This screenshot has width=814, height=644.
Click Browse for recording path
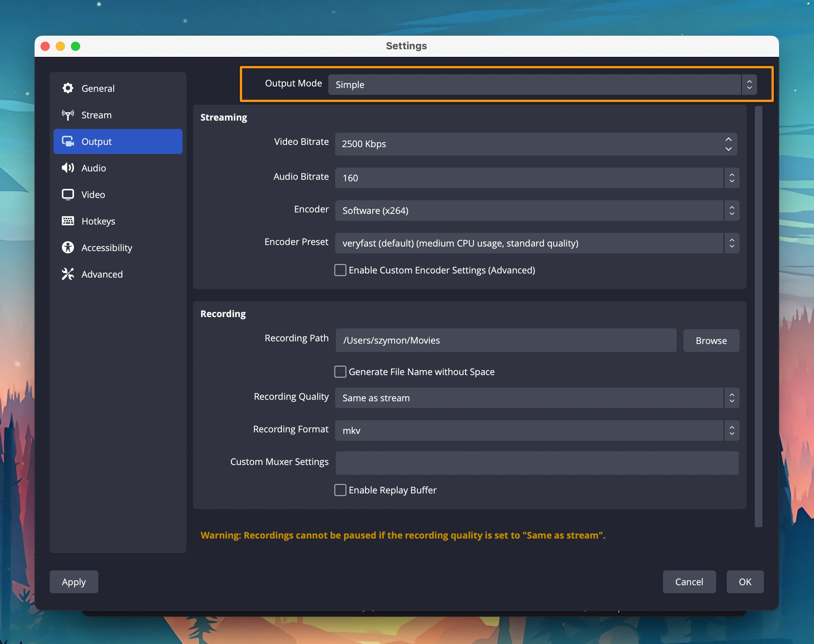(711, 341)
